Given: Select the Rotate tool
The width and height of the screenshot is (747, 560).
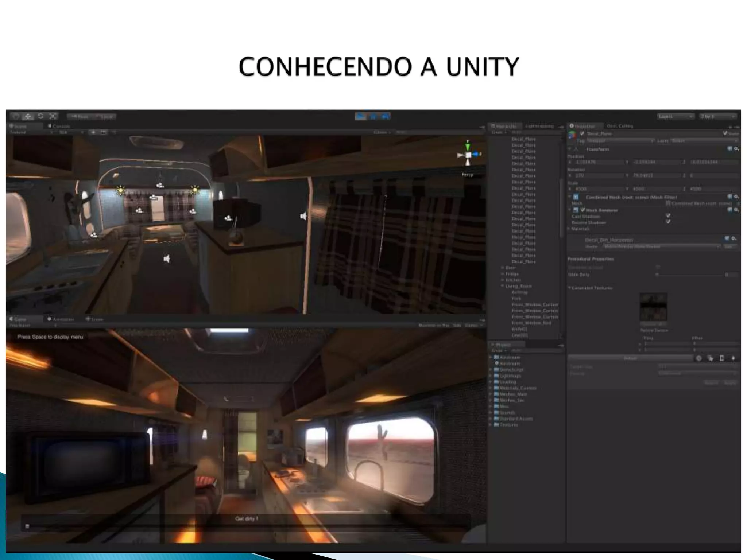Looking at the screenshot, I should [x=40, y=116].
